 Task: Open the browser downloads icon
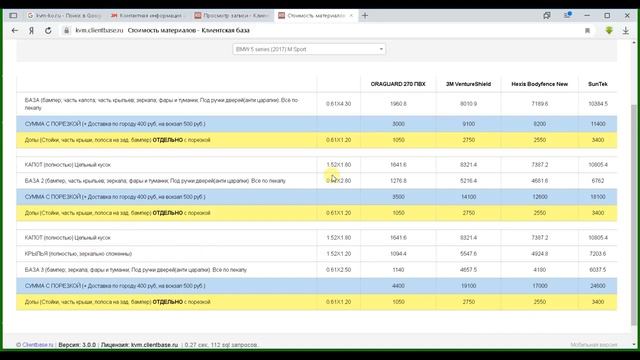click(x=625, y=31)
